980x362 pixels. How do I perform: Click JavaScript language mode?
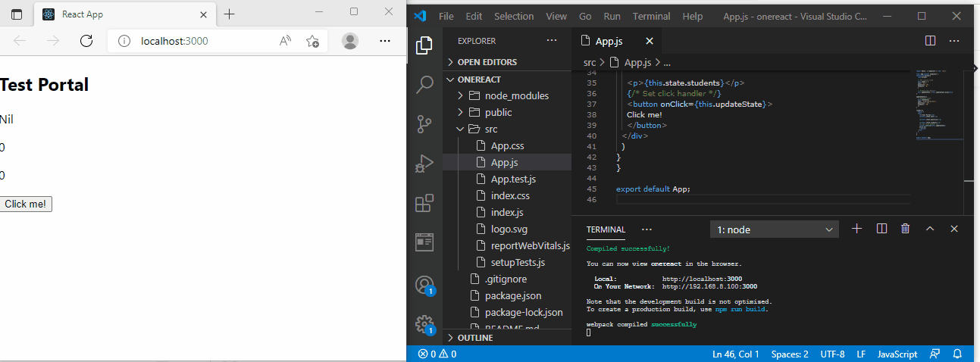coord(897,354)
